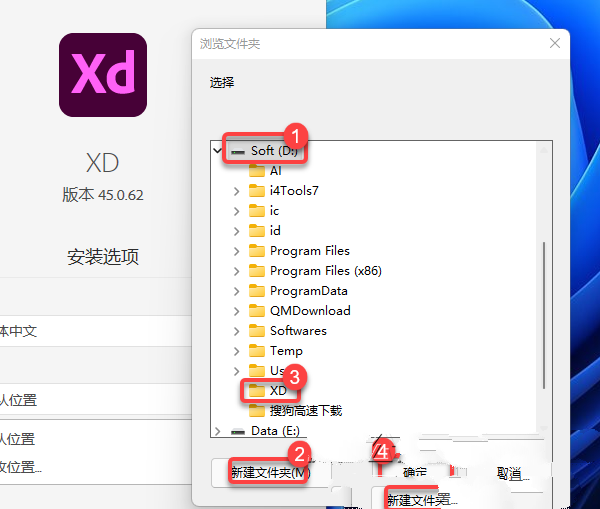Click the 版本 45.0.62 text
Screen dimensions: 600x509
[103, 195]
